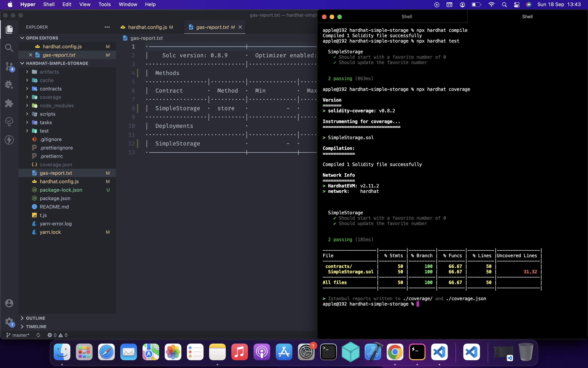Click gas-report.txt breadcrumb in editor
588x368 pixels.
pos(146,38)
